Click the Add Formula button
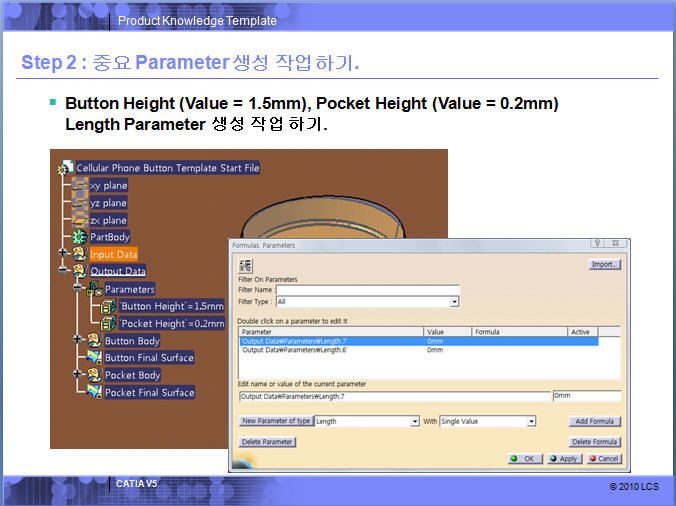Image resolution: width=676 pixels, height=506 pixels. (x=595, y=422)
